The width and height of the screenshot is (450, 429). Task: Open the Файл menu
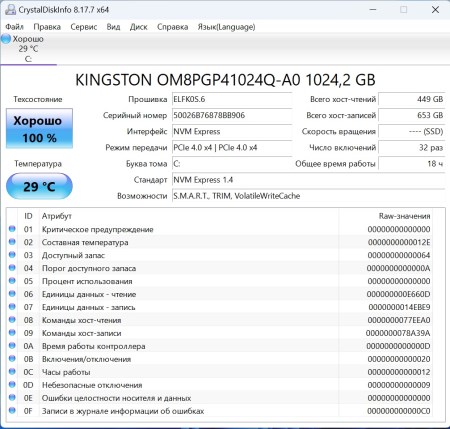[14, 27]
